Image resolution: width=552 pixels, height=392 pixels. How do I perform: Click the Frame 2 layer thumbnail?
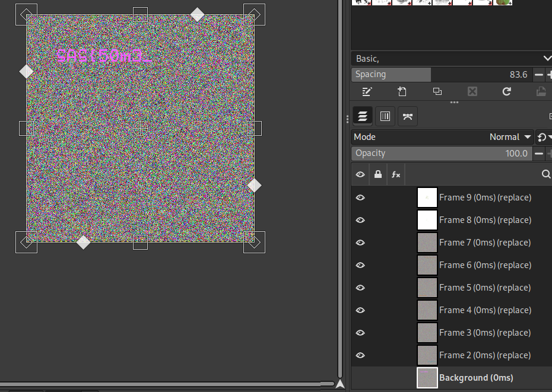point(427,355)
